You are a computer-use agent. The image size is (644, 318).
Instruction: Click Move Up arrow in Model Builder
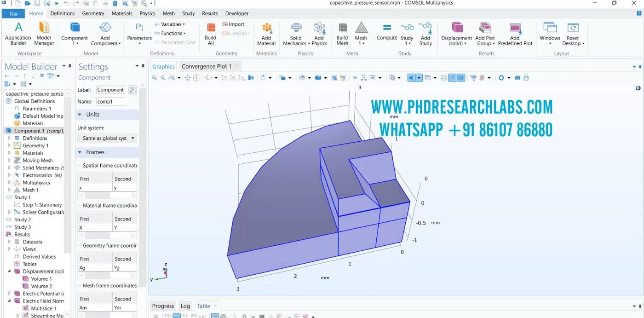[x=25, y=76]
